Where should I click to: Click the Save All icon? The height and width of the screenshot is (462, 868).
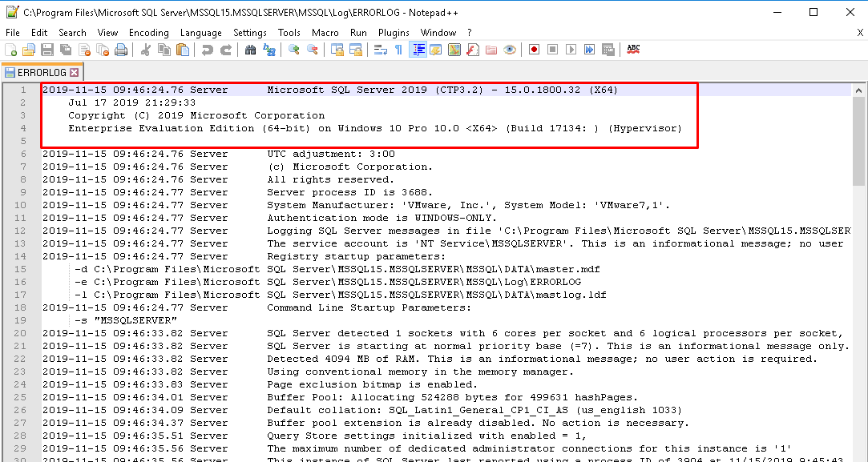tap(67, 50)
